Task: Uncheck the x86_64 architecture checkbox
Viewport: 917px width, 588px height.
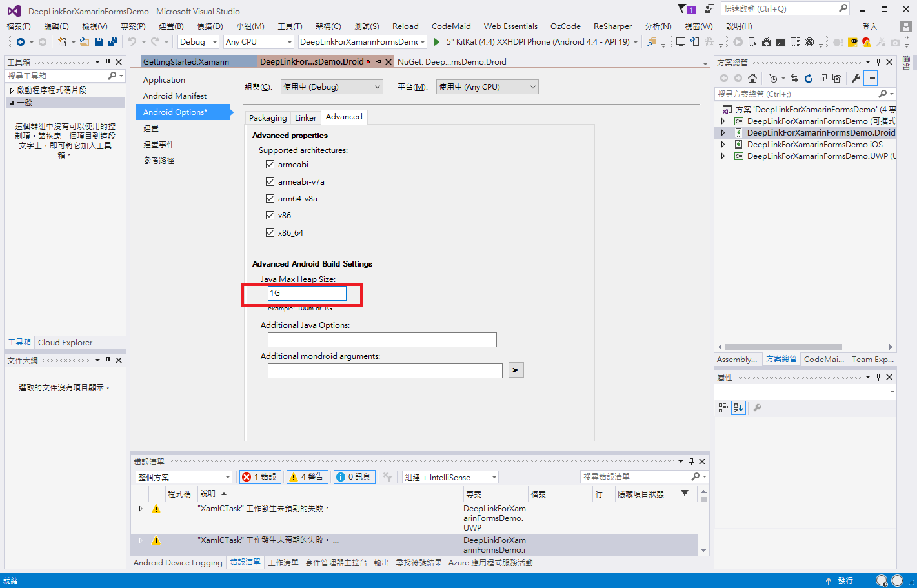Action: [270, 232]
